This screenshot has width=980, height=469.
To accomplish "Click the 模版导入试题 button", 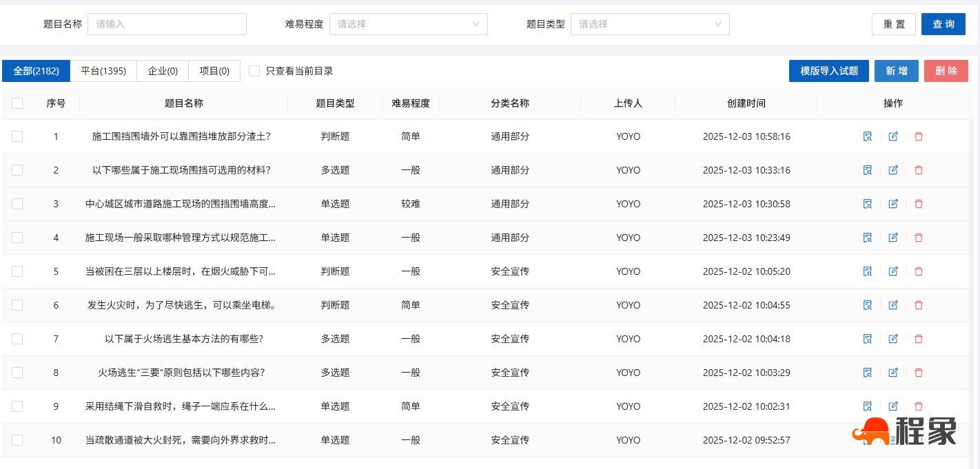I will (828, 70).
